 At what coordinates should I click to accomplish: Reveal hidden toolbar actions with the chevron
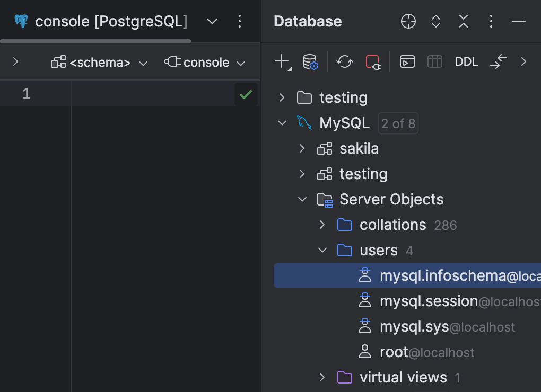tap(524, 61)
